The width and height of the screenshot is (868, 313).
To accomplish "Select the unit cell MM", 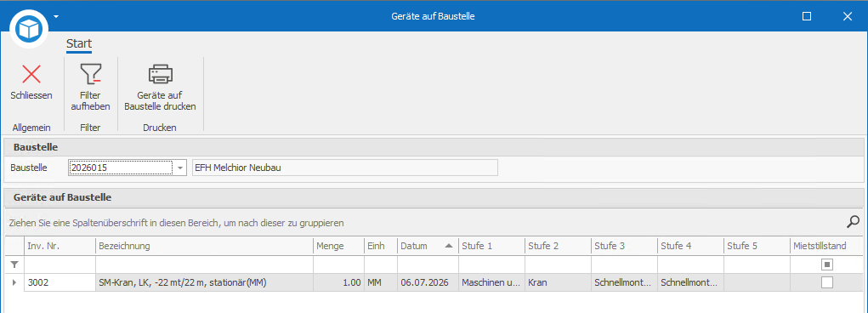I will click(380, 282).
